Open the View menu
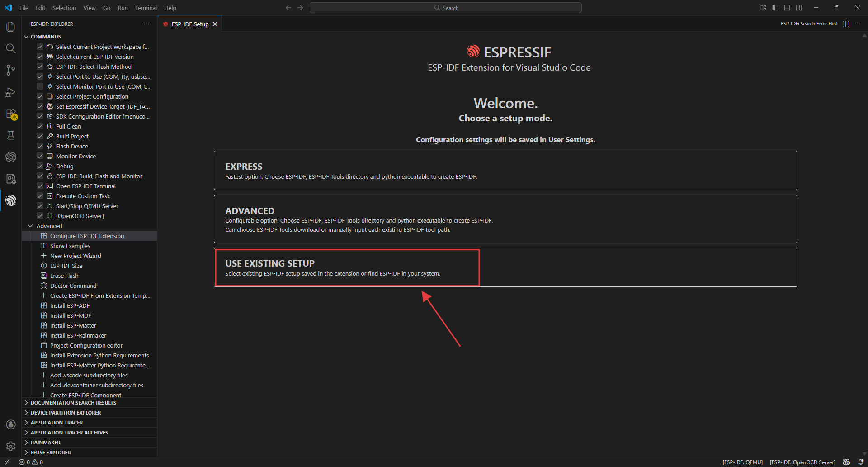The width and height of the screenshot is (868, 467). click(90, 8)
